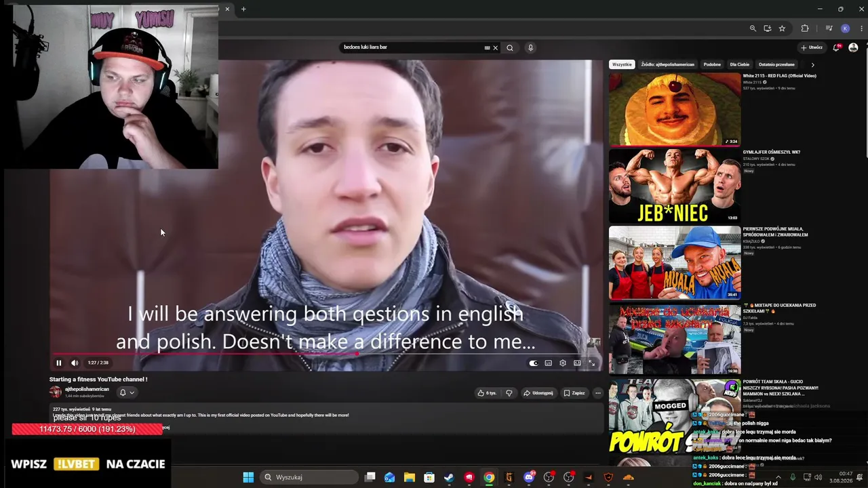Clear the YouTube search query with the X

tap(495, 48)
